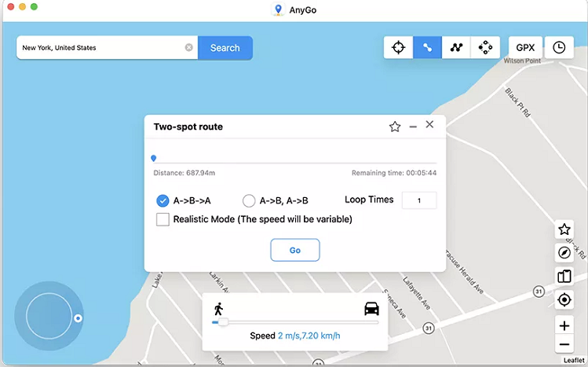The image size is (588, 367).
Task: Click the green macOS fullscreen button
Action: pos(34,7)
